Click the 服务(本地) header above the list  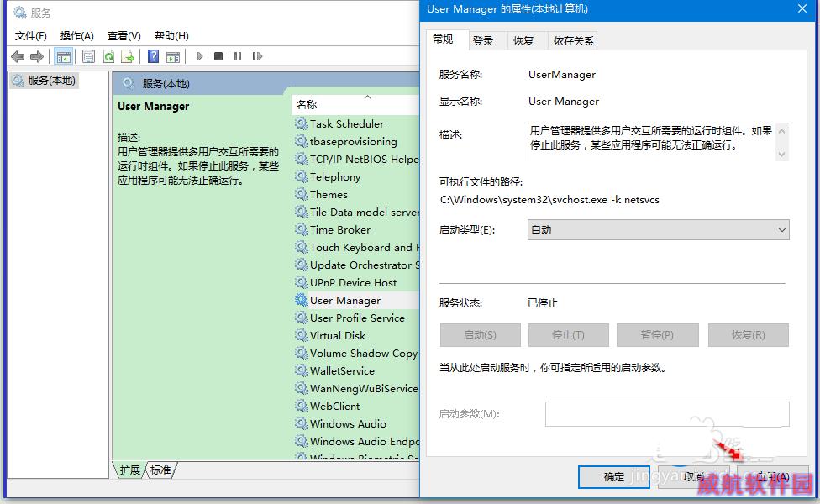click(166, 84)
